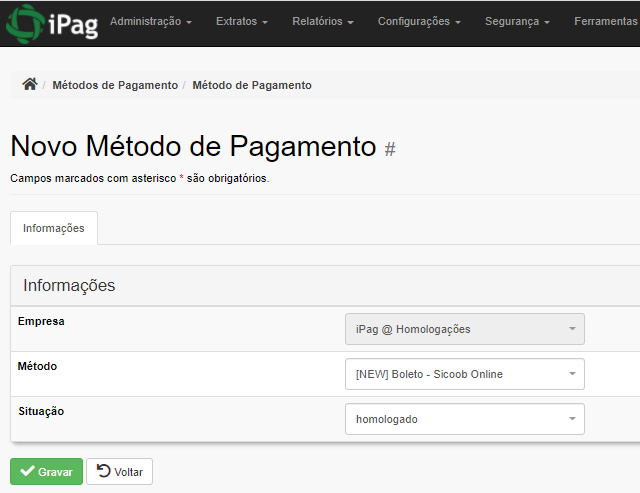This screenshot has height=493, width=640.
Task: Click the Novo Método de Pagamento heading
Action: point(193,146)
